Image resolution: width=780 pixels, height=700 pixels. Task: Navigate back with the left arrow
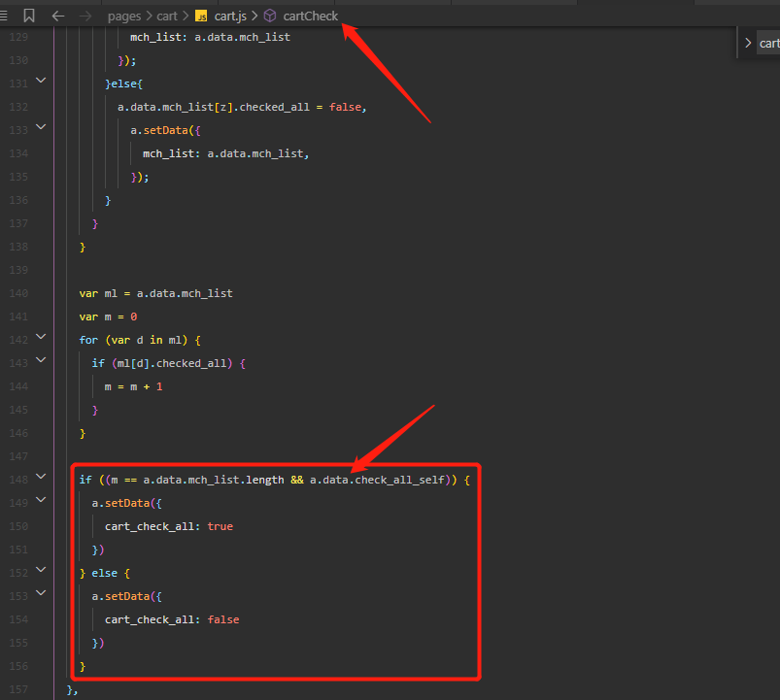pos(58,16)
